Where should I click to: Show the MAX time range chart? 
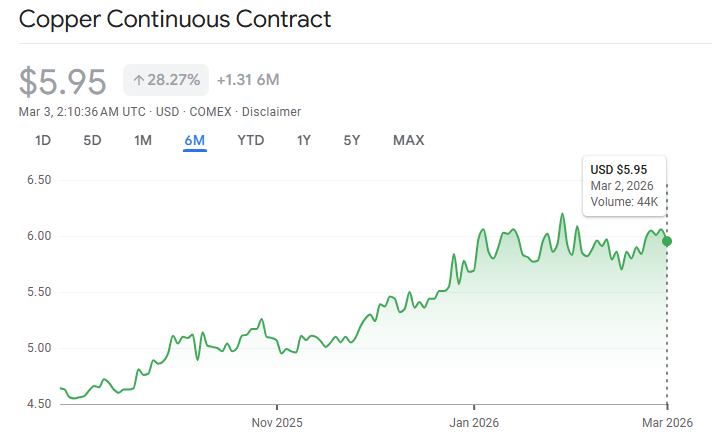pos(408,140)
